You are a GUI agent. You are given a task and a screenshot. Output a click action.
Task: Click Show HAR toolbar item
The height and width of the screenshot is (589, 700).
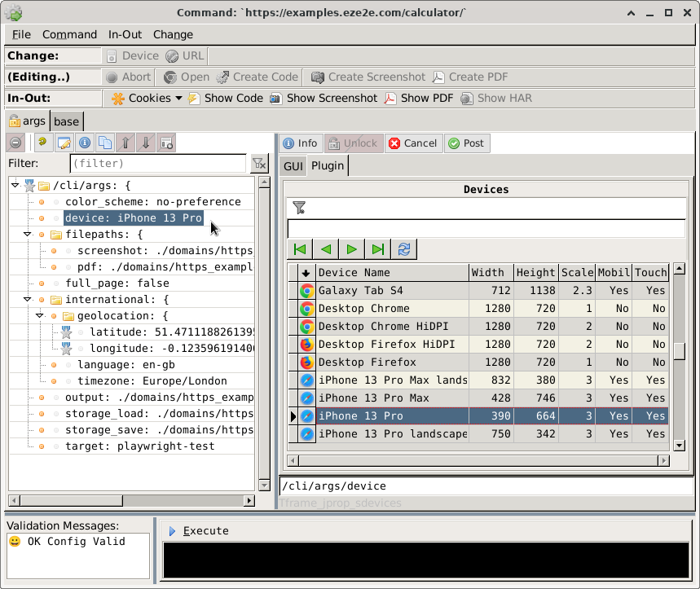coord(496,98)
